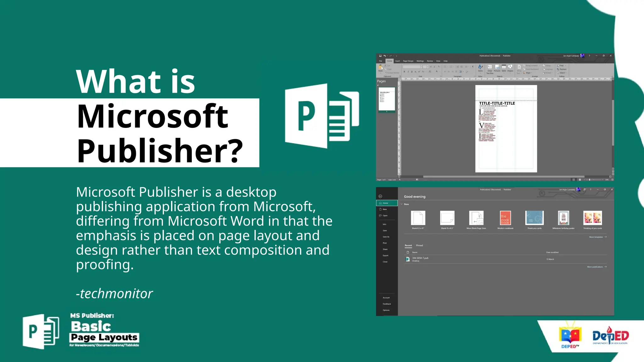Image resolution: width=644 pixels, height=362 pixels.
Task: Expand the line spacing dropdown in Paragraph group
Action: (x=461, y=72)
